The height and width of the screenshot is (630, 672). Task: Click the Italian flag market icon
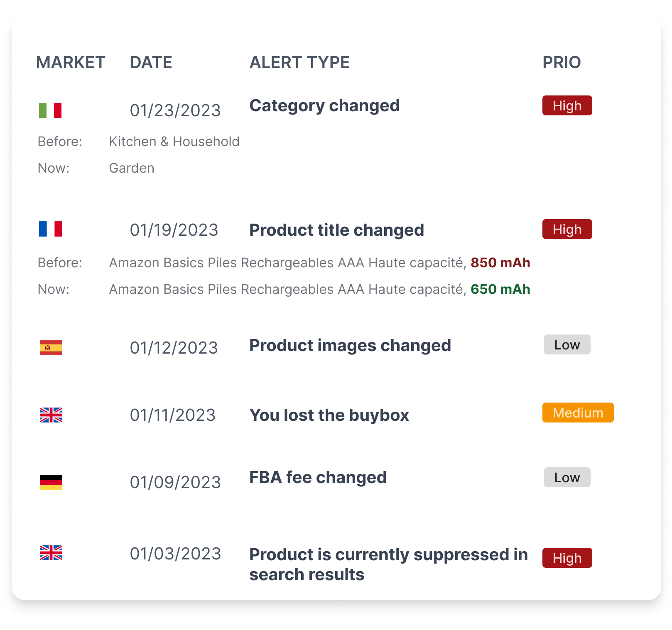pos(51,110)
